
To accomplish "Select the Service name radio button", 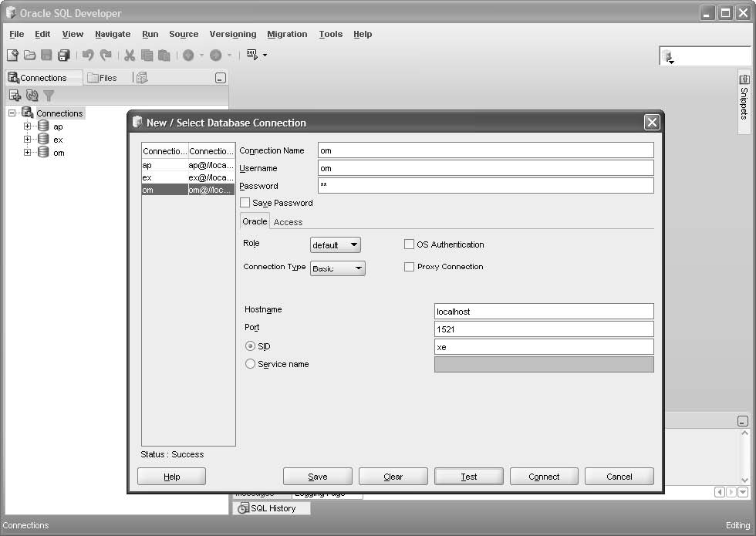I will (250, 364).
